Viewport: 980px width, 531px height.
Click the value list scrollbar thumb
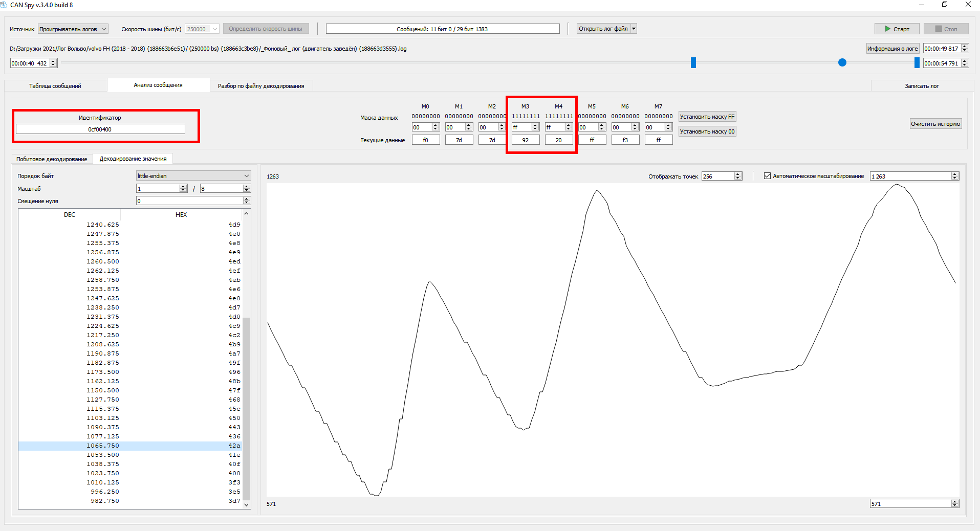pyautogui.click(x=247, y=408)
